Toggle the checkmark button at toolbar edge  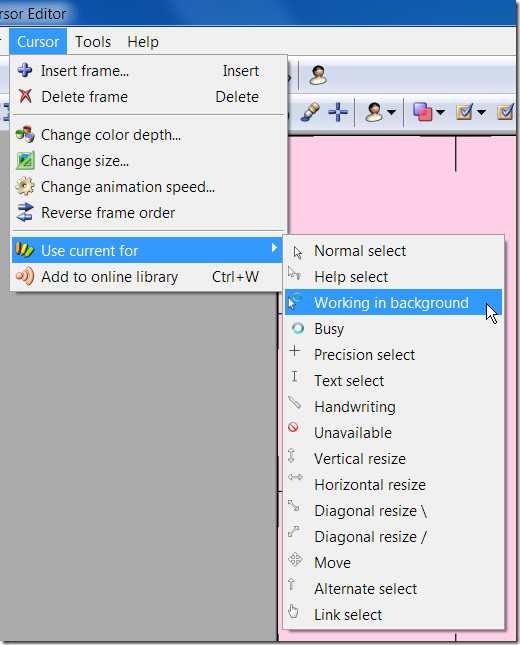(x=505, y=111)
